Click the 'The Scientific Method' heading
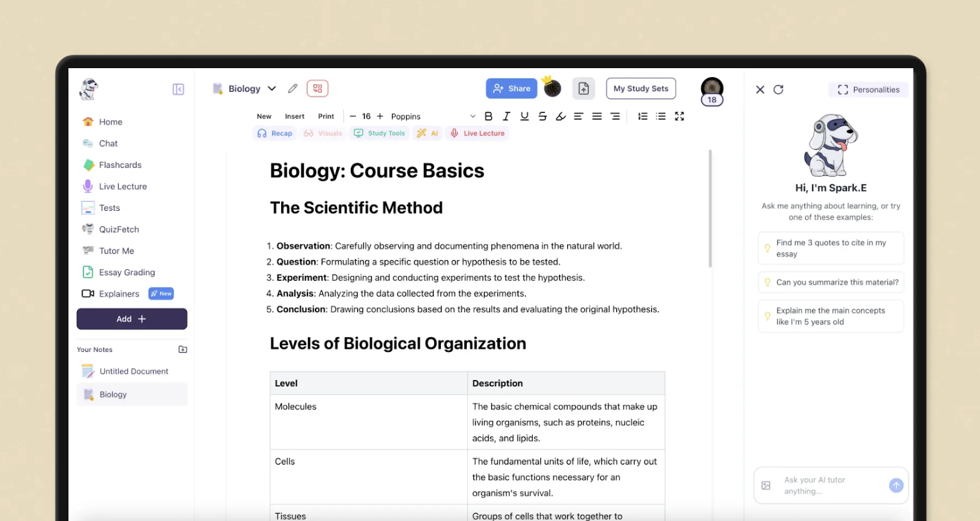 click(x=356, y=208)
